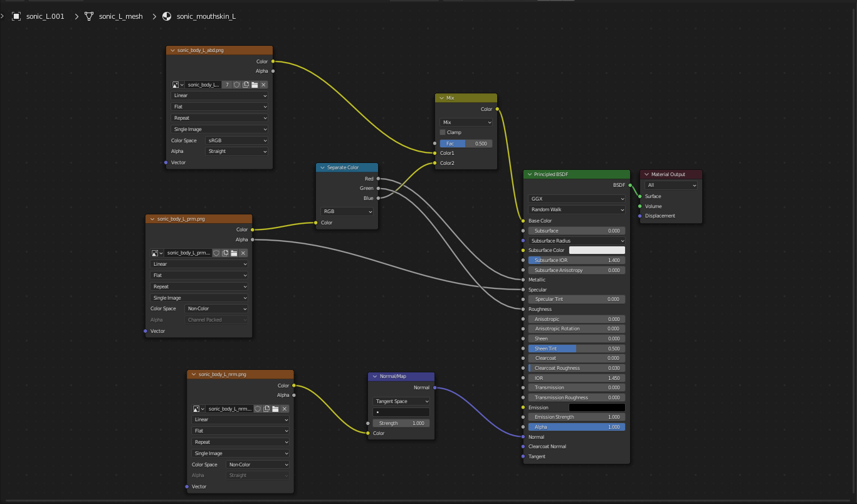Click new image icon in prm.png node

pyautogui.click(x=225, y=253)
